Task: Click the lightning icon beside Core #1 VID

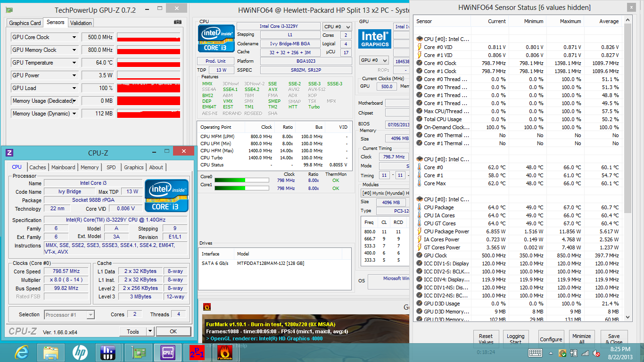Action: 419,55
